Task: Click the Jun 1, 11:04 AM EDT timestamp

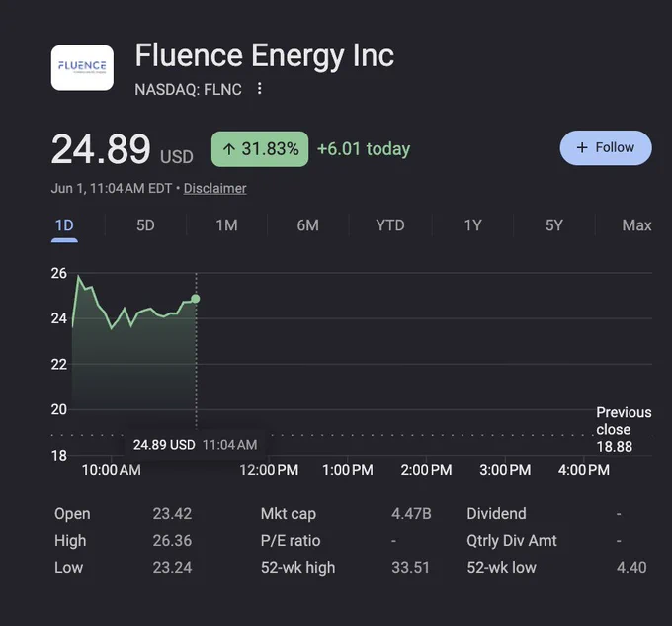Action: point(112,188)
